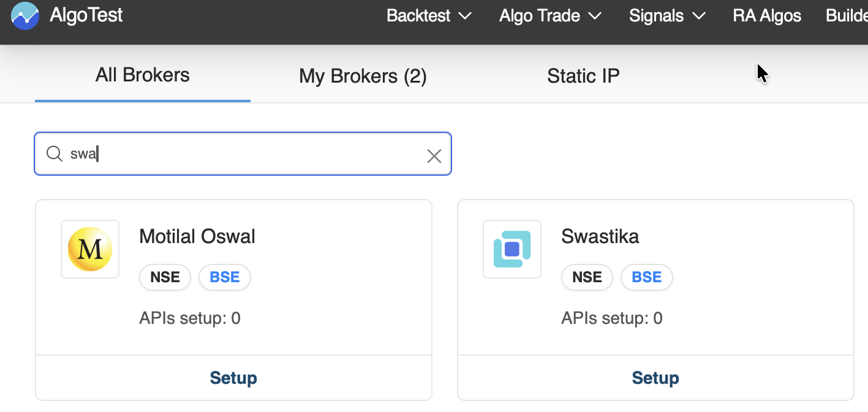This screenshot has height=412, width=868.
Task: Click into the broker search field
Action: [x=245, y=154]
